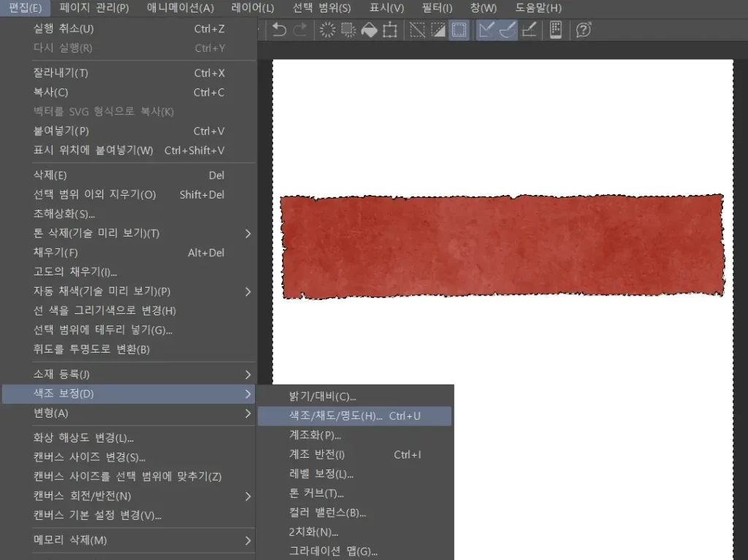Click the invert selection icon
The width and height of the screenshot is (748, 560).
click(x=438, y=30)
